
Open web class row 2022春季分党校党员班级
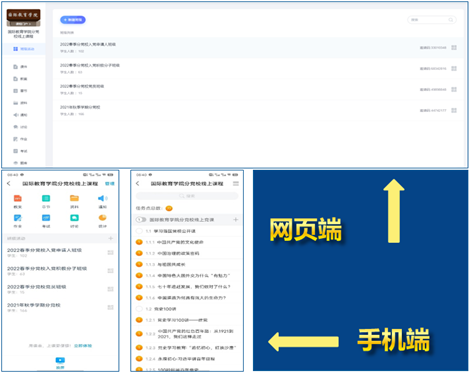coord(258,90)
